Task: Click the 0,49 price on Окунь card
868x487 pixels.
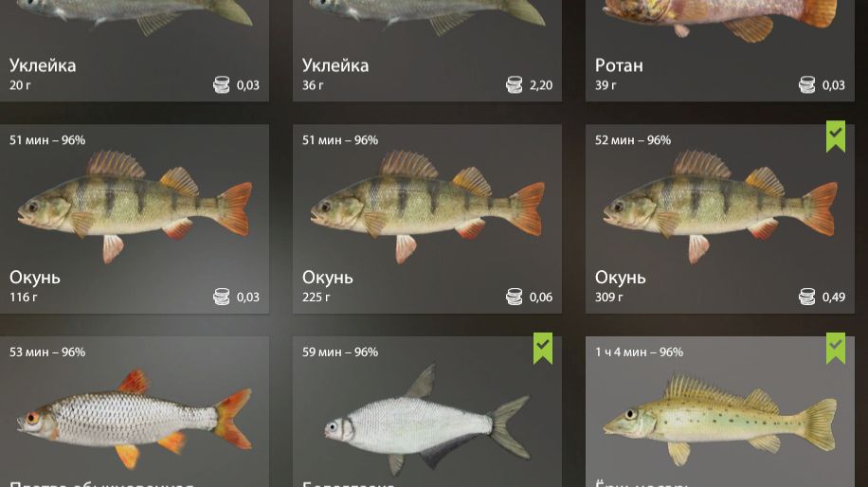Action: tap(834, 298)
